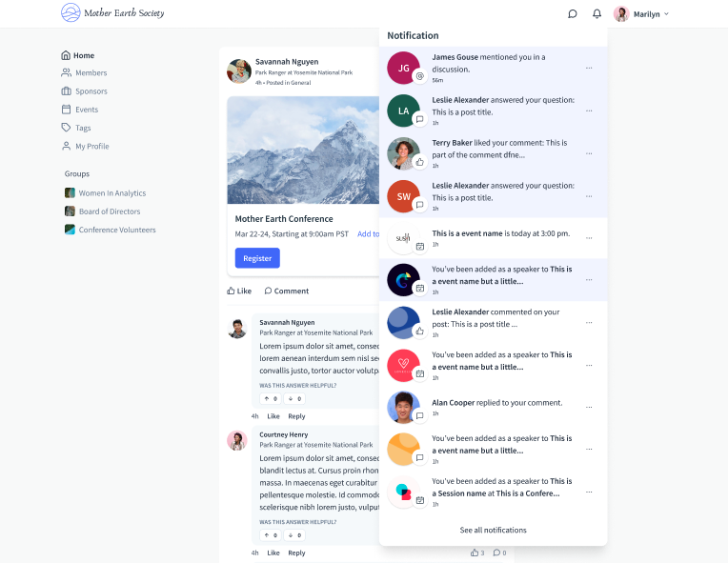
Task: Open the mountain conference image
Action: (303, 150)
